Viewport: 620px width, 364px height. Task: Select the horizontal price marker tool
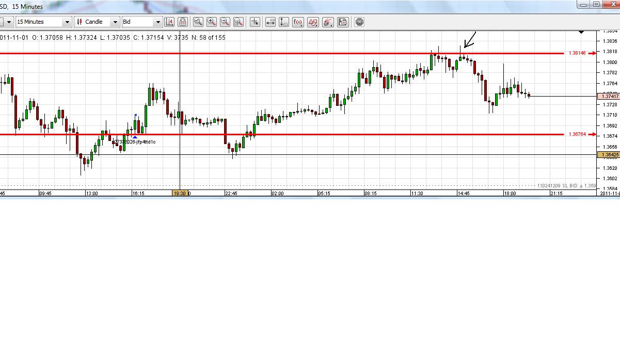tap(270, 22)
